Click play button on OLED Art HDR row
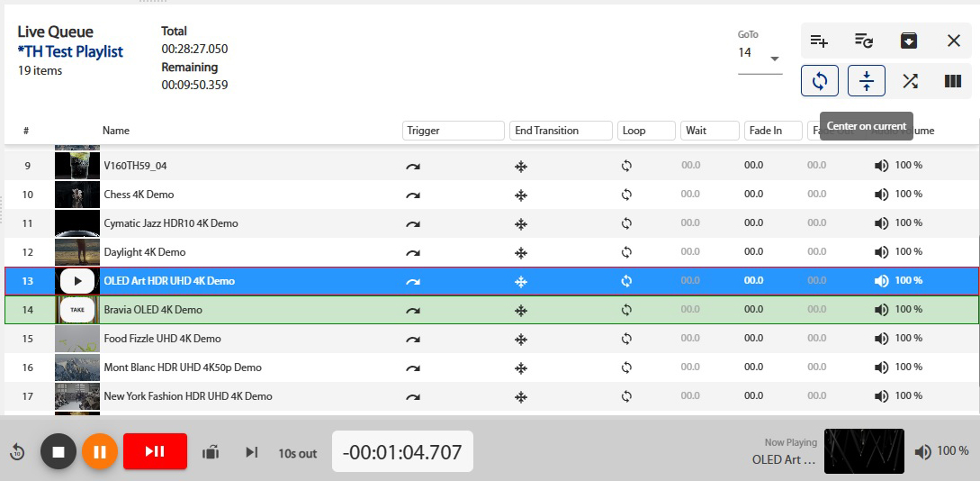 77,281
